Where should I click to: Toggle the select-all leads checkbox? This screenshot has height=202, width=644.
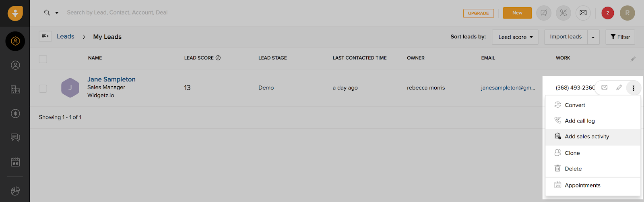[x=43, y=59]
